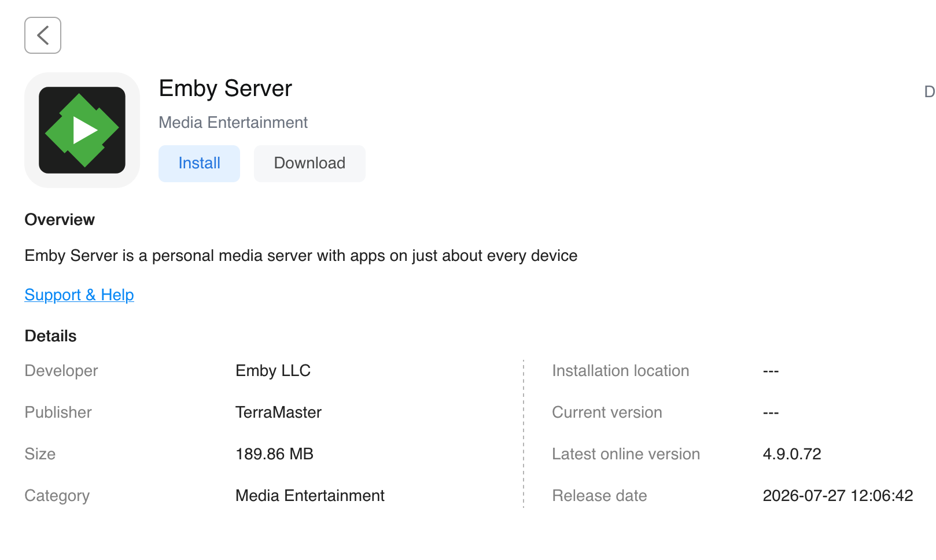Select the 4.9.0.72 version number

(x=792, y=454)
